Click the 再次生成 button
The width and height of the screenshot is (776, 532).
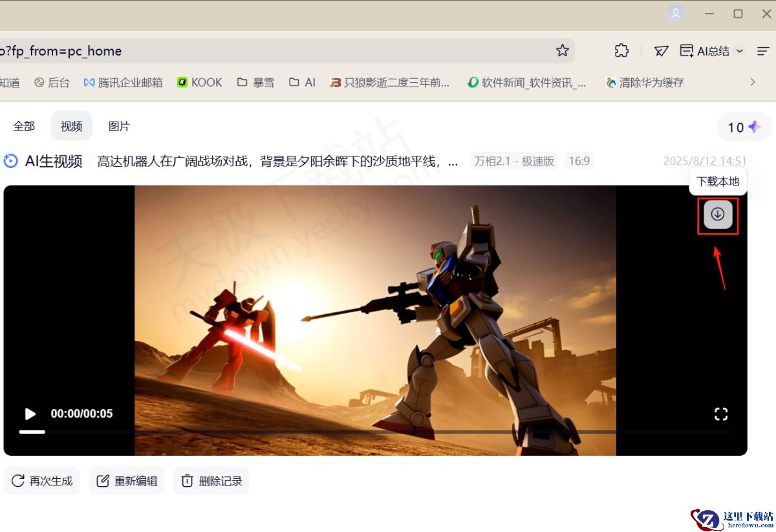tap(42, 481)
